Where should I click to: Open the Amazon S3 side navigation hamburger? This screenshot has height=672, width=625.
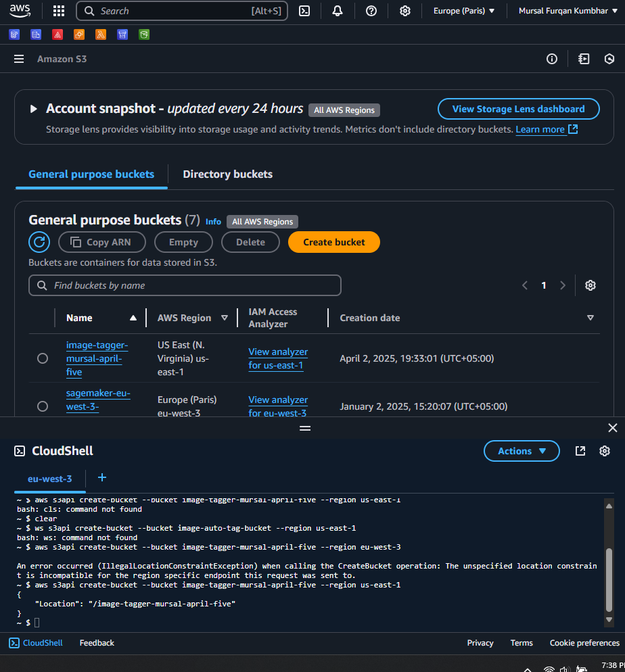[x=19, y=59]
